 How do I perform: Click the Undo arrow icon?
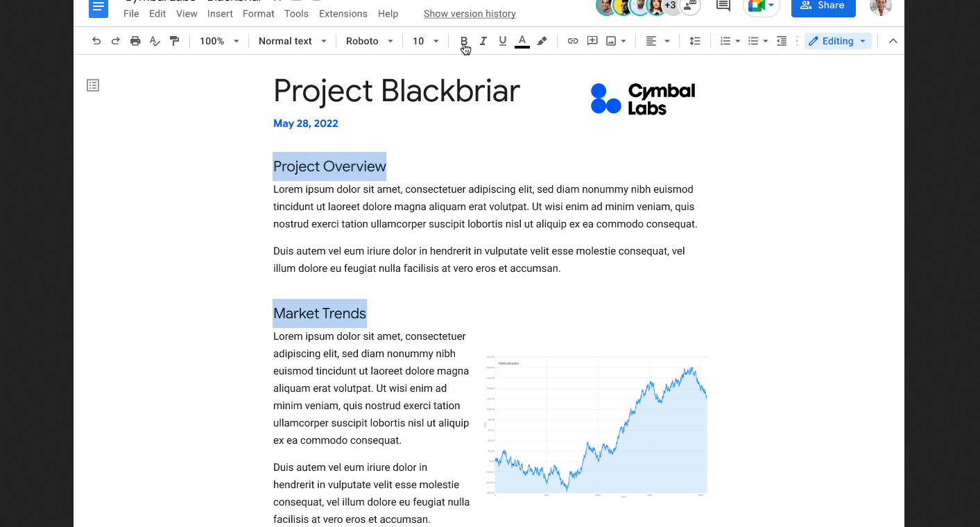[x=96, y=41]
